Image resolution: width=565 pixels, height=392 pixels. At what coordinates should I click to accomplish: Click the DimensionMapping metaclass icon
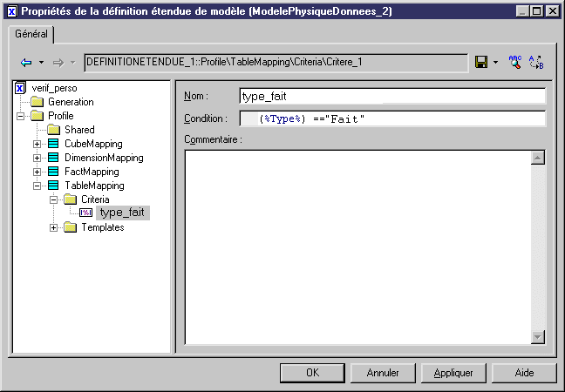(x=53, y=158)
